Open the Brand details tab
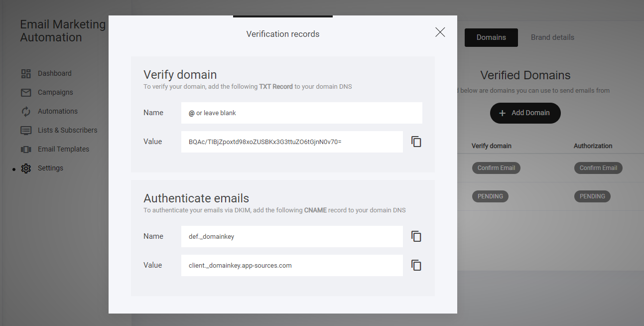The width and height of the screenshot is (644, 326). [552, 37]
